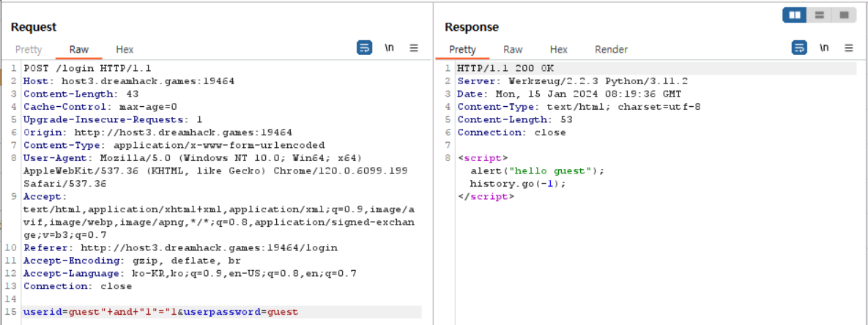Viewport: 868px width, 325px height.
Task: Click the POST /login HTTP/1.1 request line
Action: pos(87,68)
